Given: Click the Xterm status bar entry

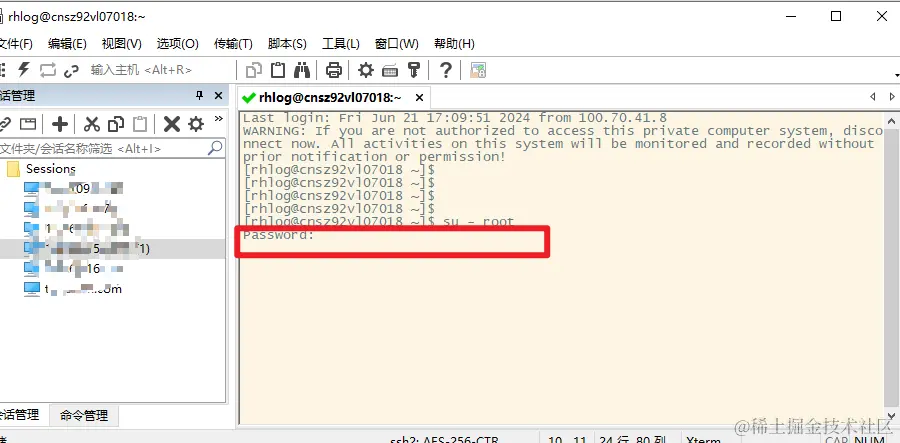Looking at the screenshot, I should tap(704, 440).
